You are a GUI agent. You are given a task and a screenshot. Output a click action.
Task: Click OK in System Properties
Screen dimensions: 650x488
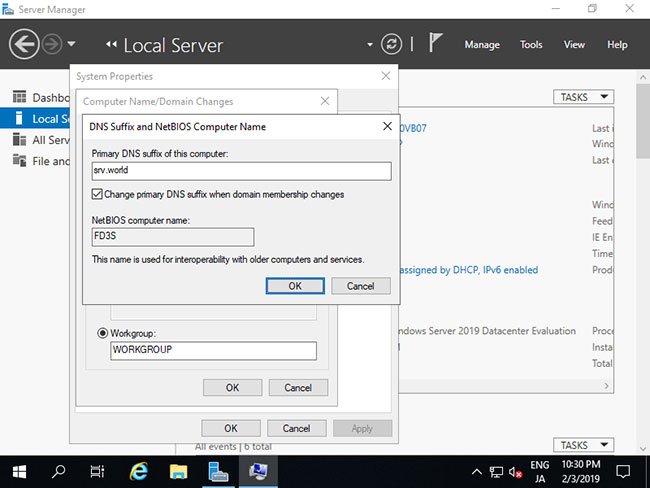pyautogui.click(x=231, y=428)
